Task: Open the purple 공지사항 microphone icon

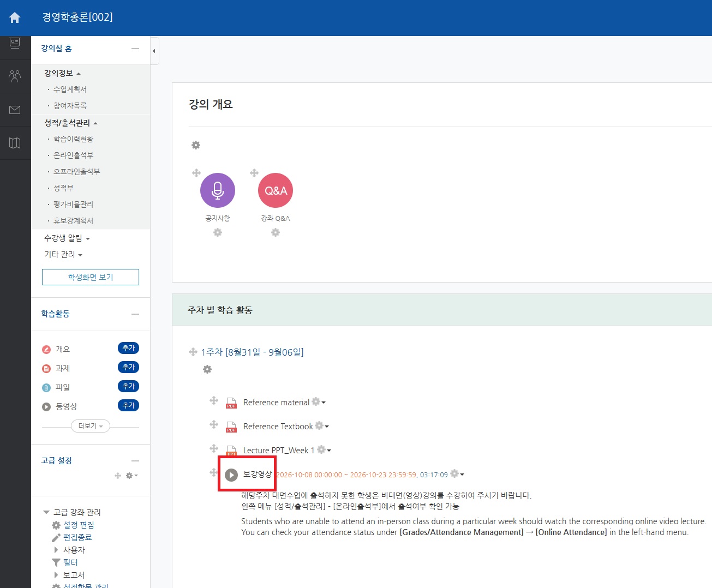Action: [x=218, y=190]
